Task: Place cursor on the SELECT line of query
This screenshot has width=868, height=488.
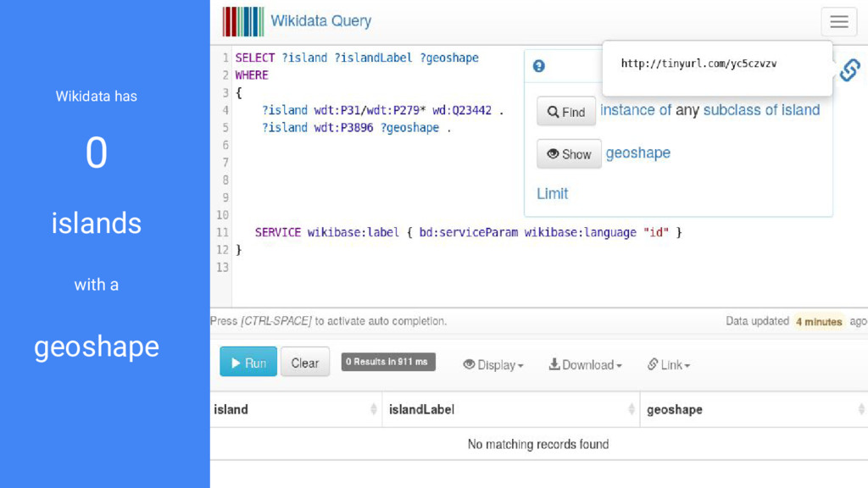Action: pyautogui.click(x=357, y=58)
